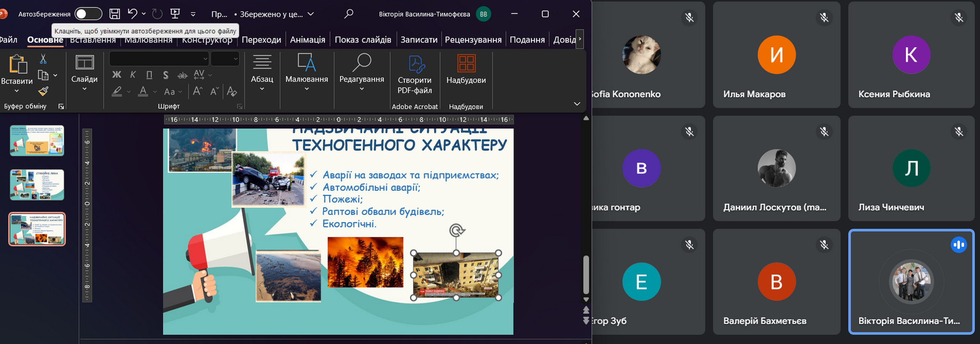Viewport: 980px width, 344px height.
Task: Switch to the Переходи tab
Action: coord(261,40)
